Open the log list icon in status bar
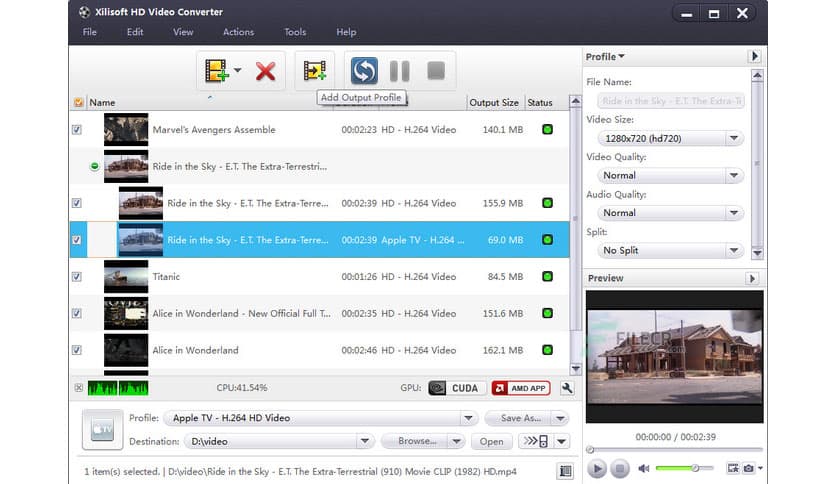The image size is (836, 484). [565, 471]
